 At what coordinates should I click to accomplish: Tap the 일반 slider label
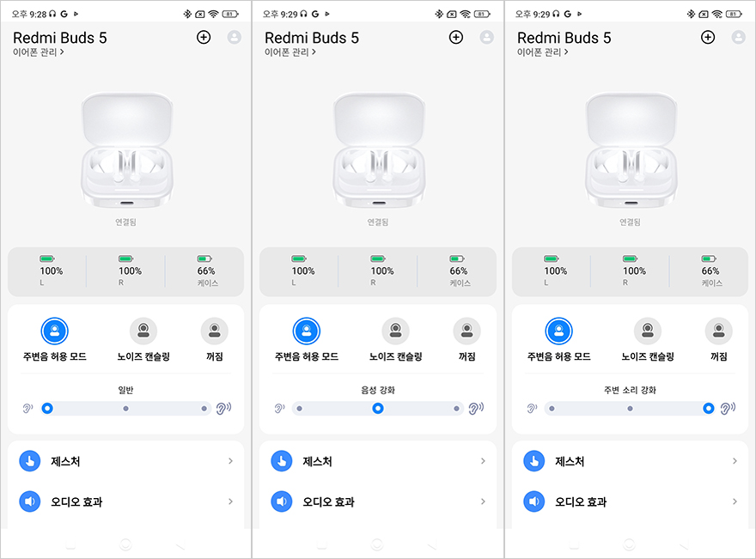click(125, 390)
